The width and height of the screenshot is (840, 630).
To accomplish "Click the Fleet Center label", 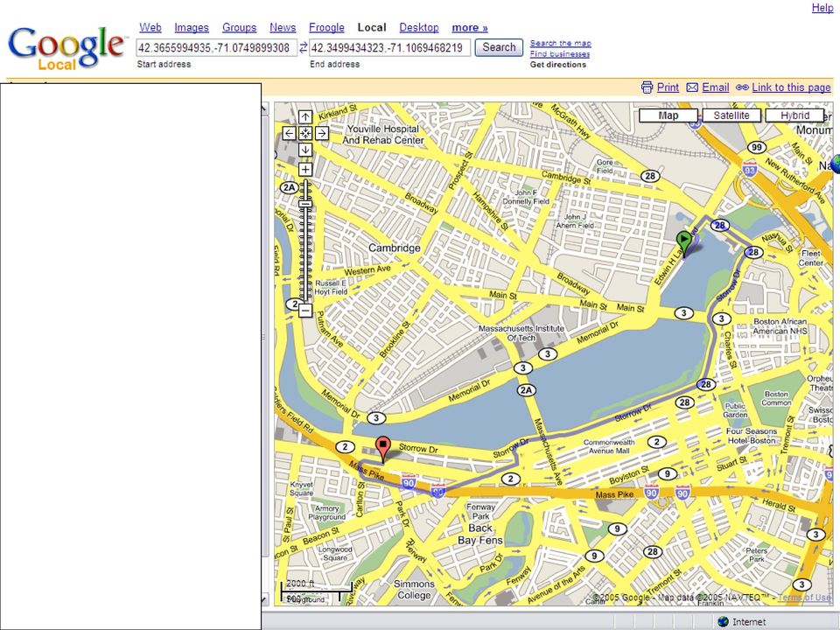I will point(810,258).
